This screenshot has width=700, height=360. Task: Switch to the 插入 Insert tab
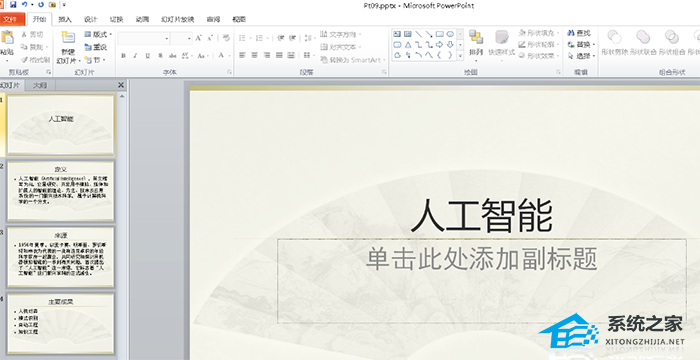[x=65, y=19]
